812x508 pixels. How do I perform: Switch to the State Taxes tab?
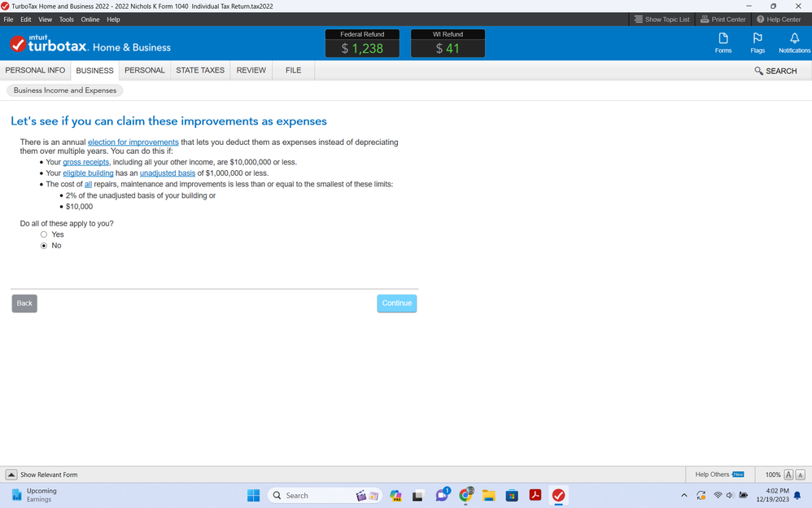click(x=200, y=71)
